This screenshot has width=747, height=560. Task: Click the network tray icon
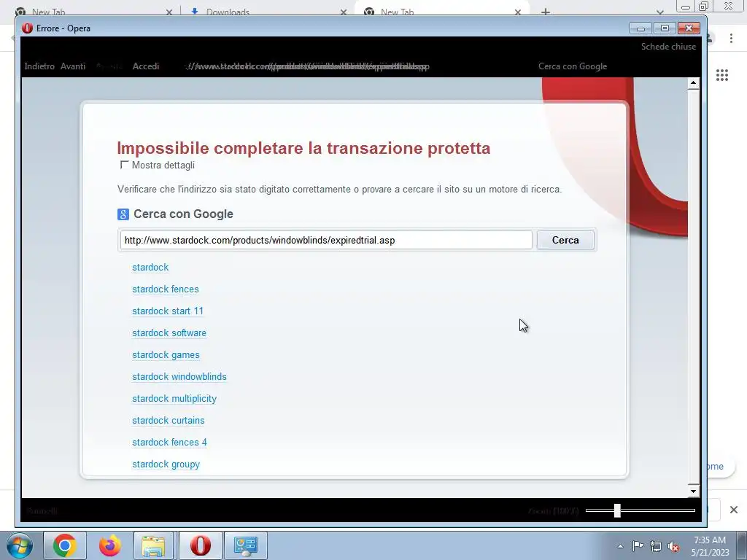(x=656, y=546)
